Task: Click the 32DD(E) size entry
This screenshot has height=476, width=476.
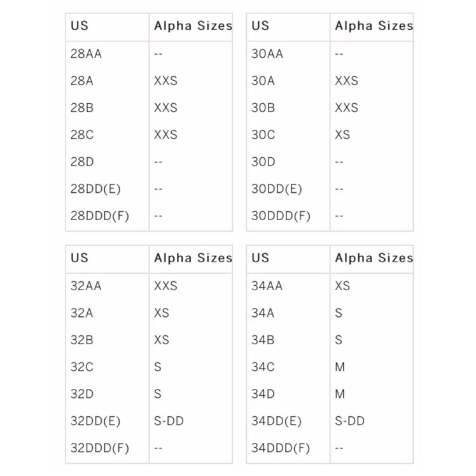Action: pyautogui.click(x=95, y=421)
